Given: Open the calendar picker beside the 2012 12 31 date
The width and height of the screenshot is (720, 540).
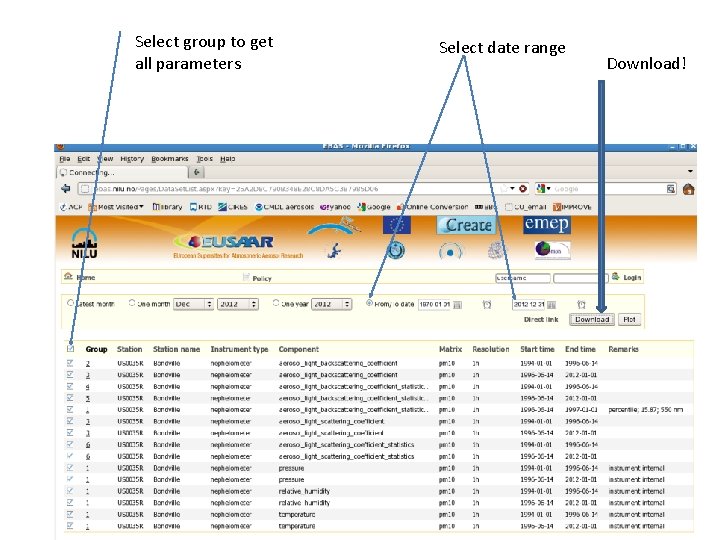Looking at the screenshot, I should 551,304.
